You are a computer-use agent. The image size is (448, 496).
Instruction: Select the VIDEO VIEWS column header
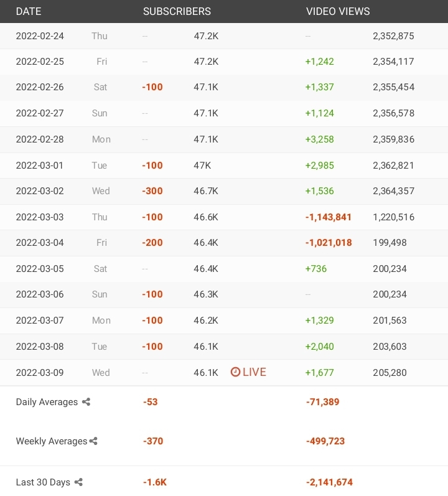click(x=338, y=11)
